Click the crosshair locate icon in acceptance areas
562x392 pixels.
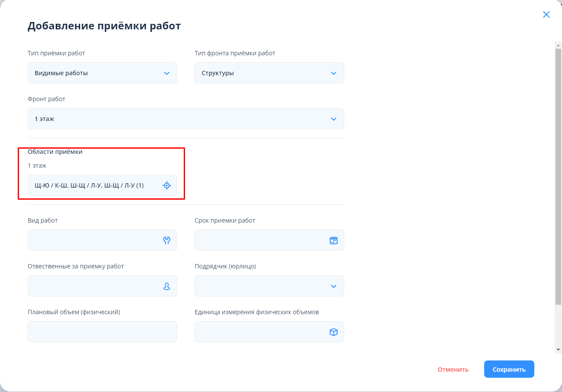point(166,185)
